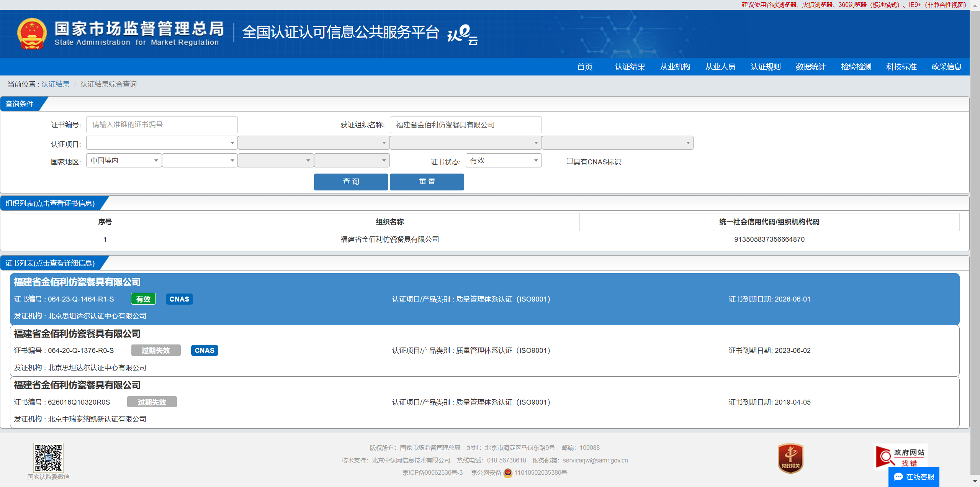This screenshot has height=487, width=980.
Task: Click the 证书编号 input field
Action: point(162,125)
